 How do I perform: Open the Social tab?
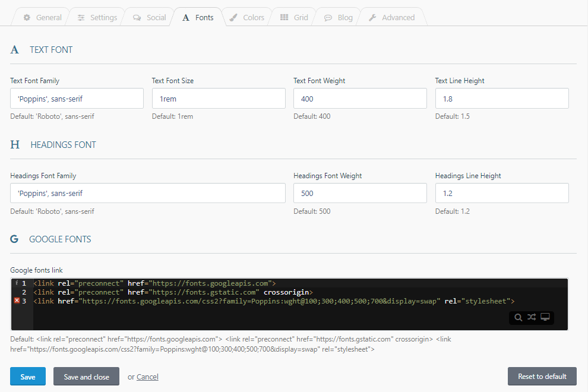click(149, 18)
